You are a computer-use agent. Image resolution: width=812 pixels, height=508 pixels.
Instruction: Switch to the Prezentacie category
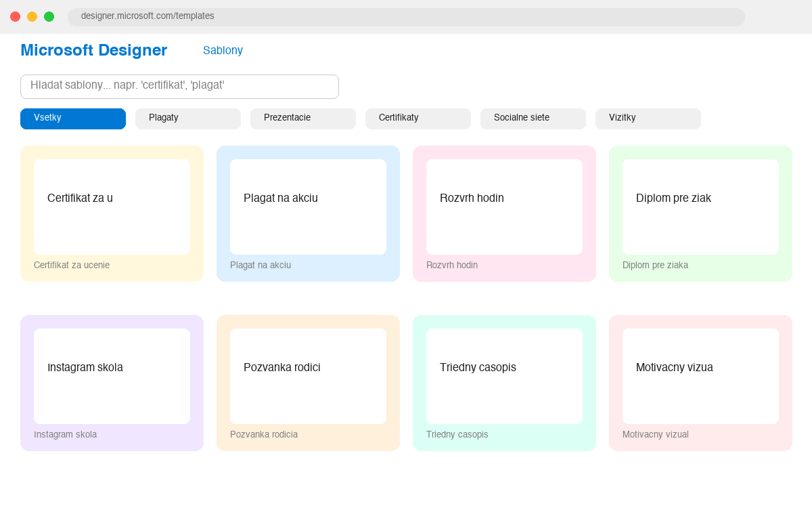[x=303, y=119]
